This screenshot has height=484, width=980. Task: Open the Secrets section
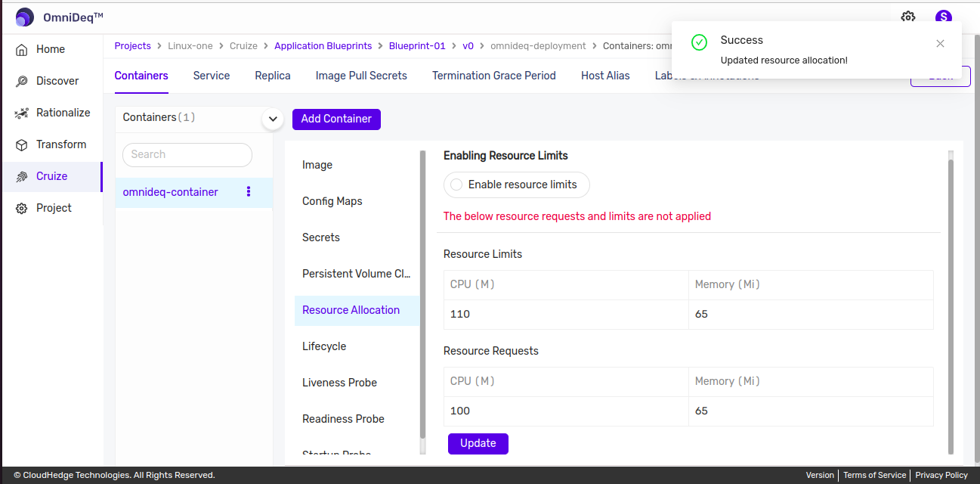tap(357, 237)
